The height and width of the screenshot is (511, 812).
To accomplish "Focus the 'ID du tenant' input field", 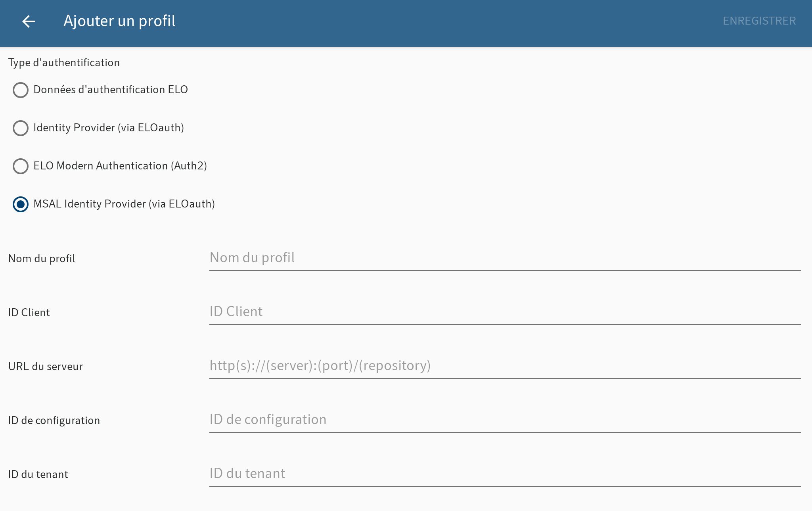I will coord(396,474).
